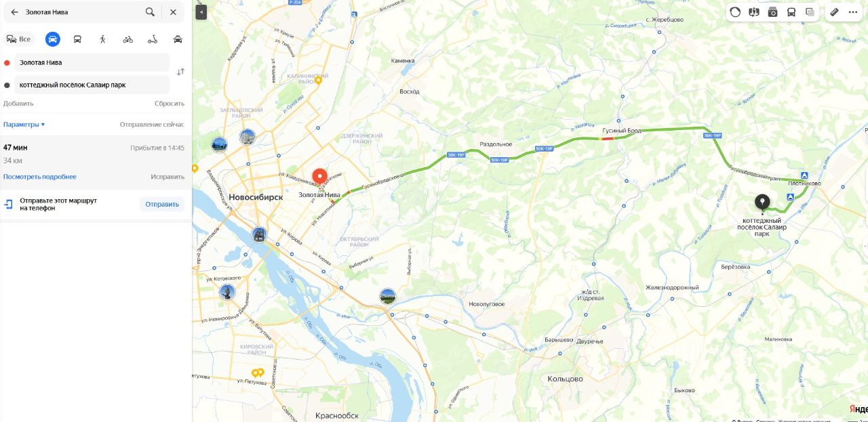Swap origin and destination arrows
868x422 pixels.
point(180,72)
